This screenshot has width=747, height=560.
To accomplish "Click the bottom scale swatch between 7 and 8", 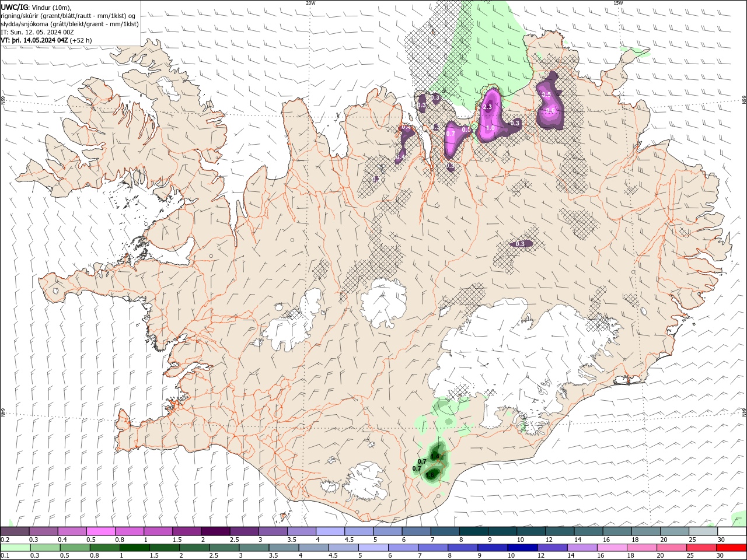I will [x=433, y=548].
